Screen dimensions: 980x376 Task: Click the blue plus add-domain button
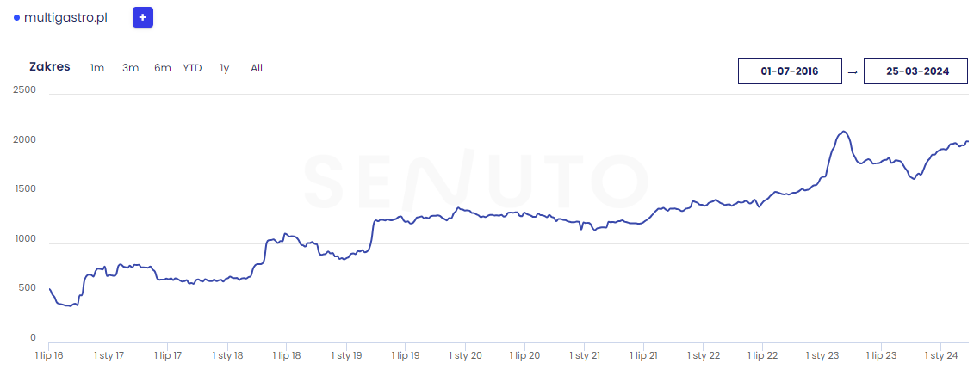pos(143,17)
